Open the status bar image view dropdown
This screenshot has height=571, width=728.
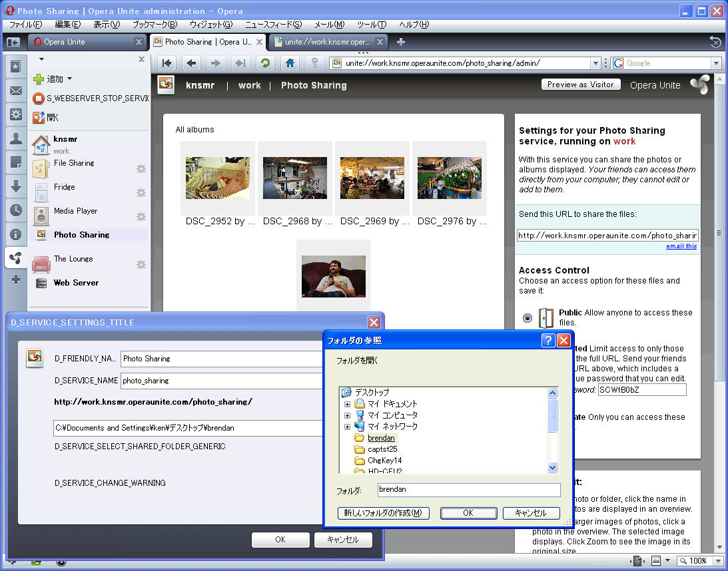(667, 561)
